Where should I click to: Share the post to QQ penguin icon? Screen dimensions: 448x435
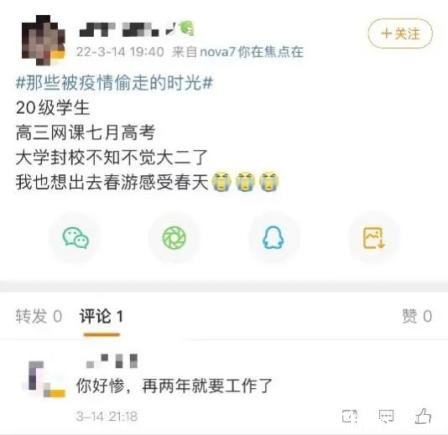(x=273, y=238)
